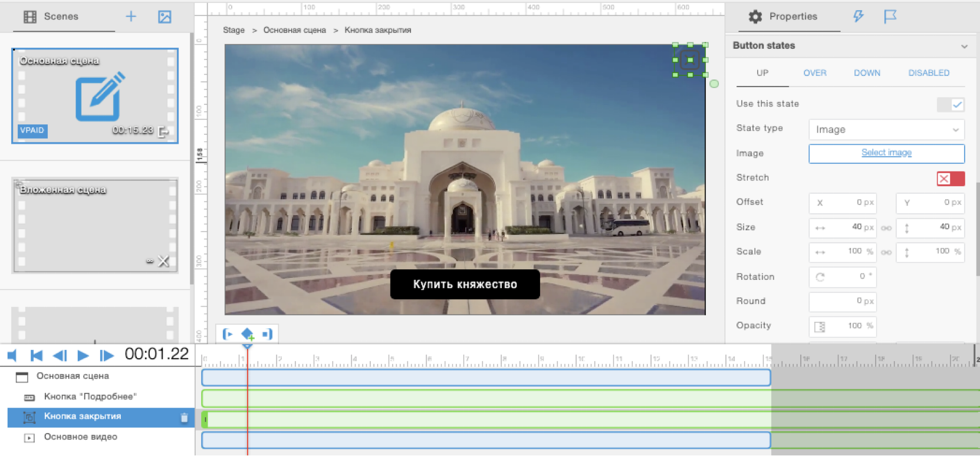Click the Scale link proportions chain icon
The image size is (980, 456).
tap(886, 252)
